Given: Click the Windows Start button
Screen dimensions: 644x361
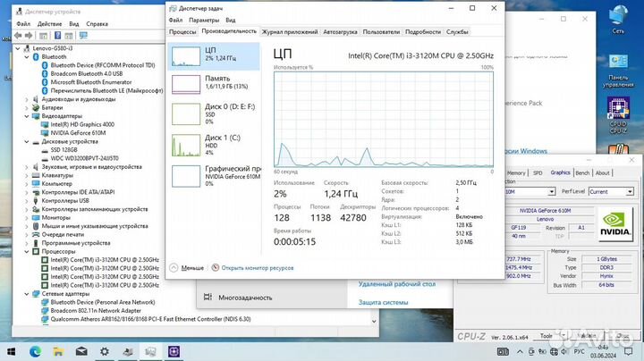Looking at the screenshot, I should [12, 351].
